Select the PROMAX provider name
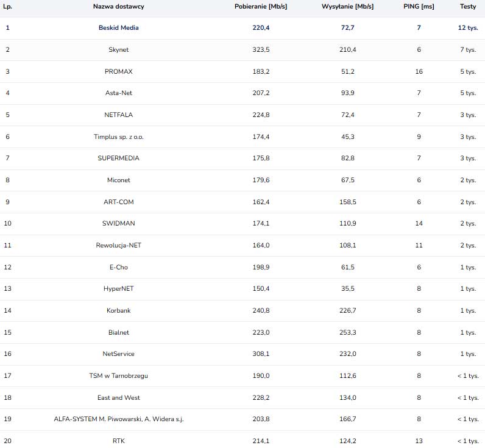Screen dimensions: 485x448 [x=118, y=71]
